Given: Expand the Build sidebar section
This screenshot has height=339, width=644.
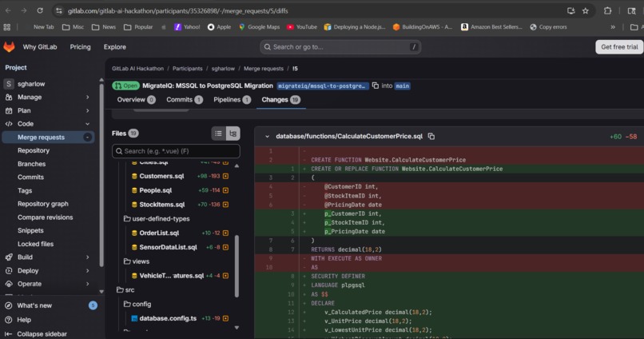Looking at the screenshot, I should click(87, 257).
